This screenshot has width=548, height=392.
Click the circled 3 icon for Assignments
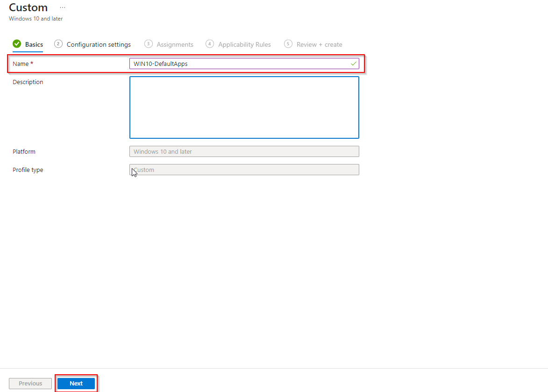click(x=148, y=44)
